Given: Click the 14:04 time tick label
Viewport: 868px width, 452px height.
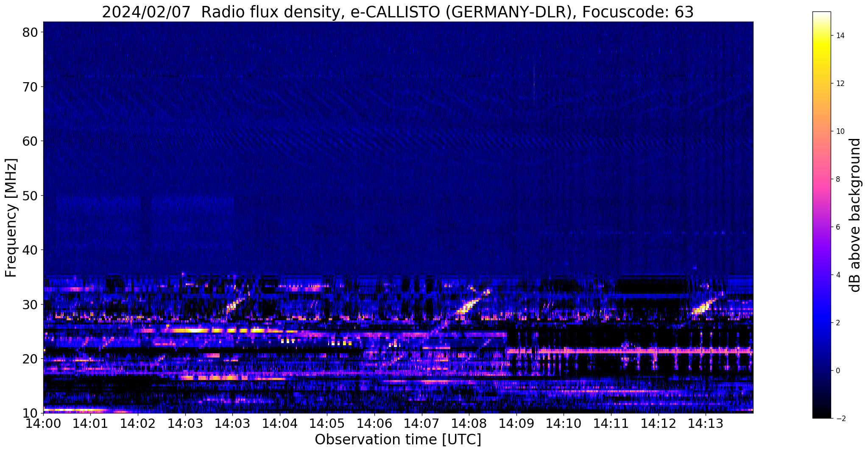Looking at the screenshot, I should coord(280,424).
